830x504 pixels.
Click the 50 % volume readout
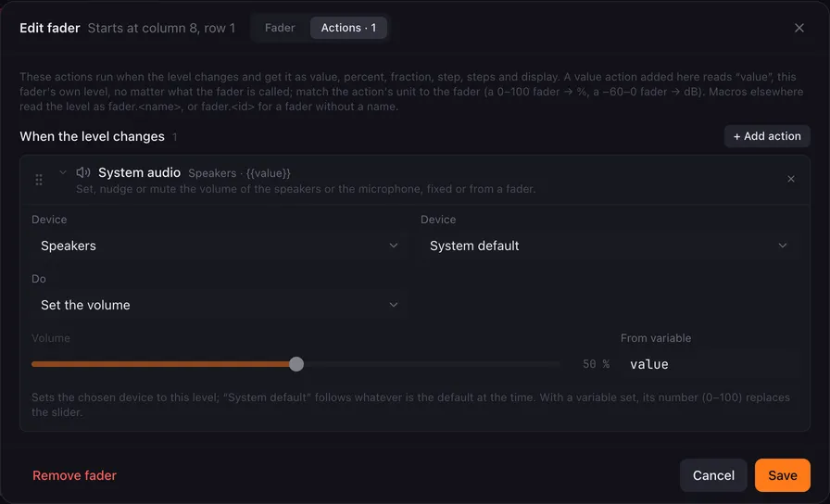(x=596, y=364)
